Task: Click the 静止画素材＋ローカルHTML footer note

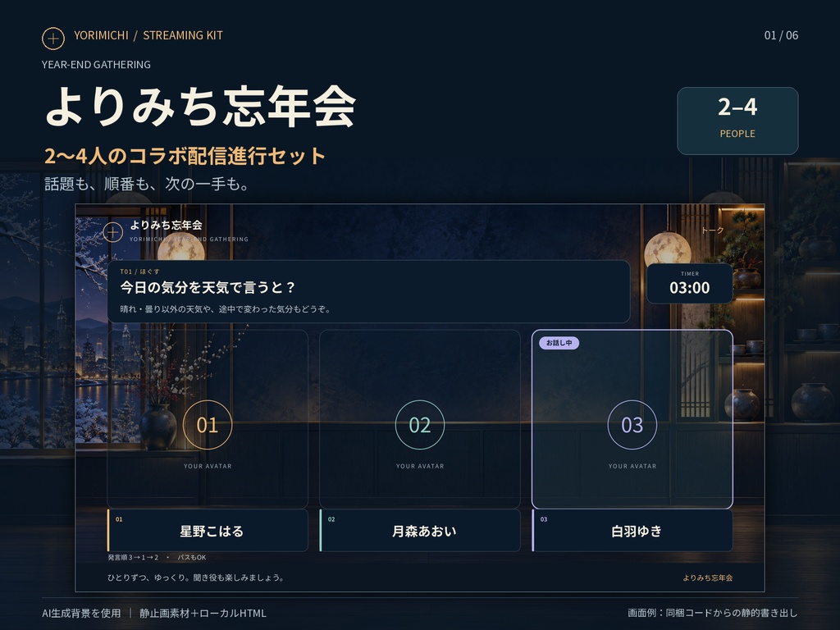Action: click(x=203, y=613)
